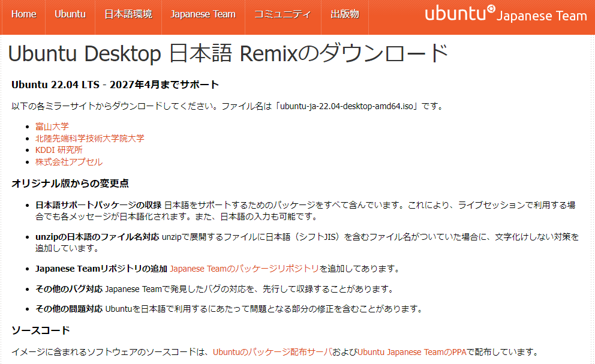Open Ubuntu Japanese TeamのPPA link

coord(411,352)
